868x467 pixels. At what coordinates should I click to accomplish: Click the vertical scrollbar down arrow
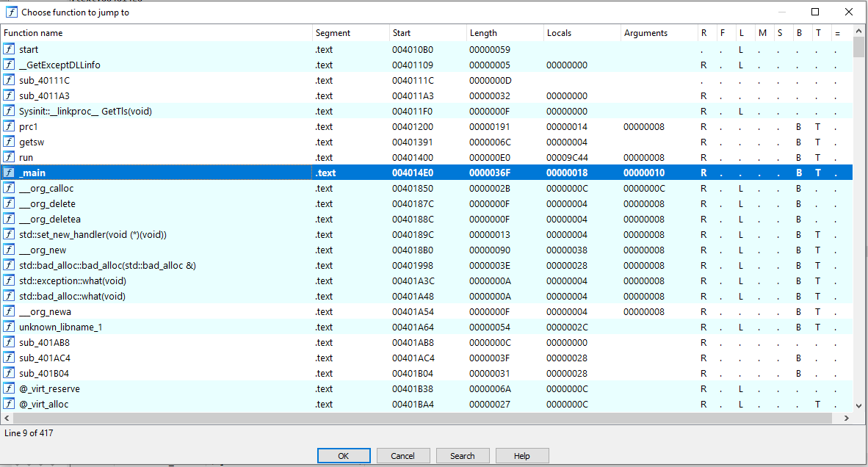[x=858, y=405]
